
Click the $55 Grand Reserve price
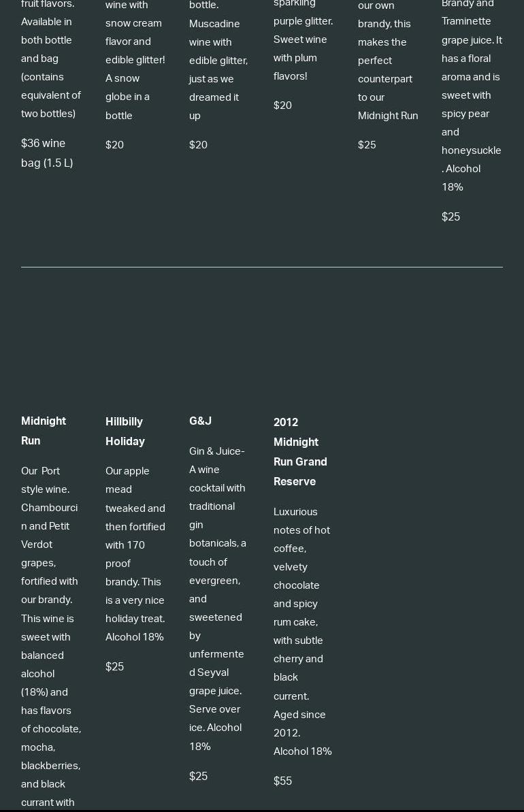[x=282, y=781]
